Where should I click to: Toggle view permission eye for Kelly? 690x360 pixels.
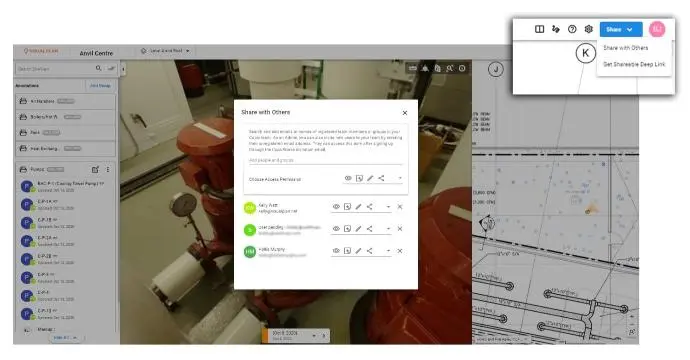point(336,206)
